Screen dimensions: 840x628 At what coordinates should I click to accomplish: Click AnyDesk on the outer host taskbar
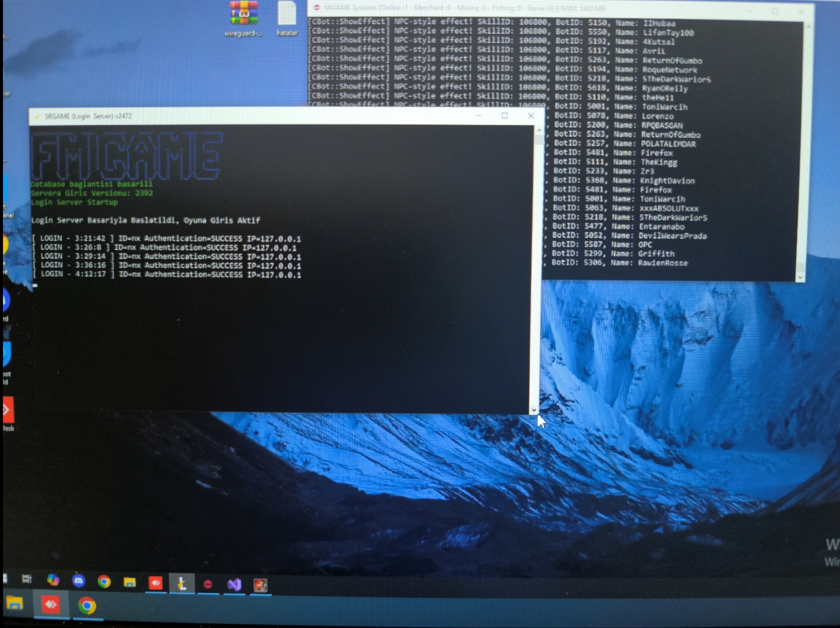click(x=50, y=605)
